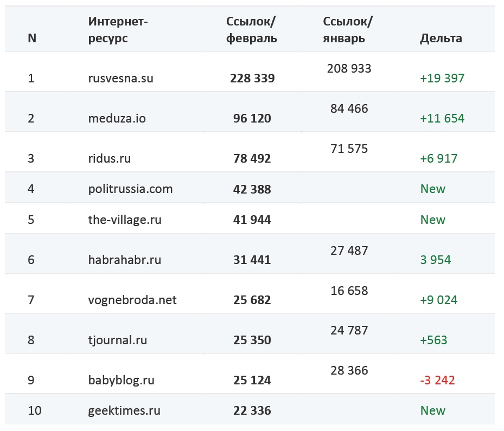Click politrussia.com in the table

tap(130, 189)
